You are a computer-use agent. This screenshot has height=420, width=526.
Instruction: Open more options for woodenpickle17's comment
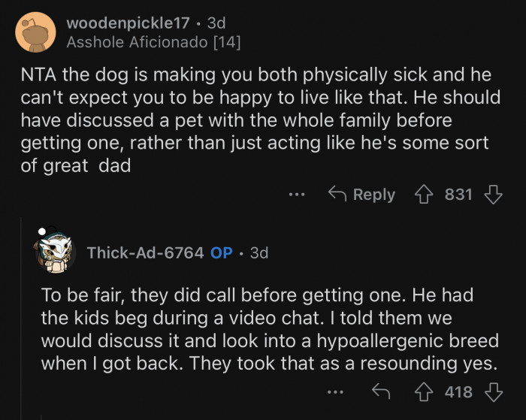coord(298,195)
